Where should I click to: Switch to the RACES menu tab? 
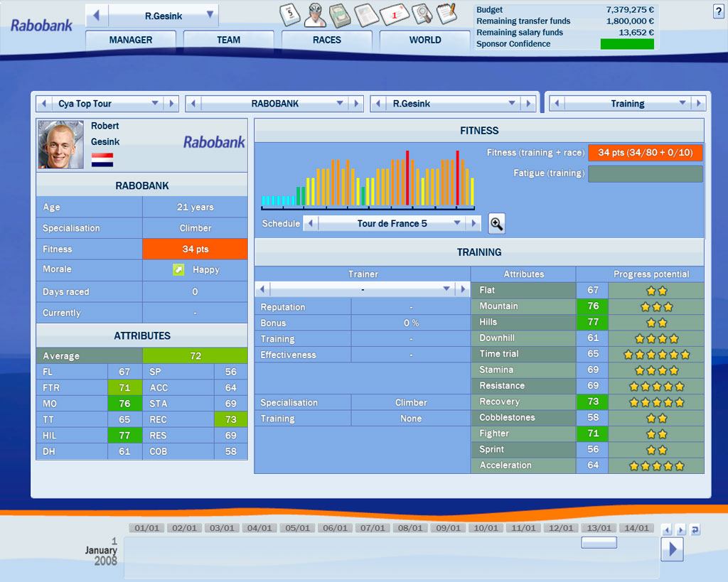(x=326, y=41)
